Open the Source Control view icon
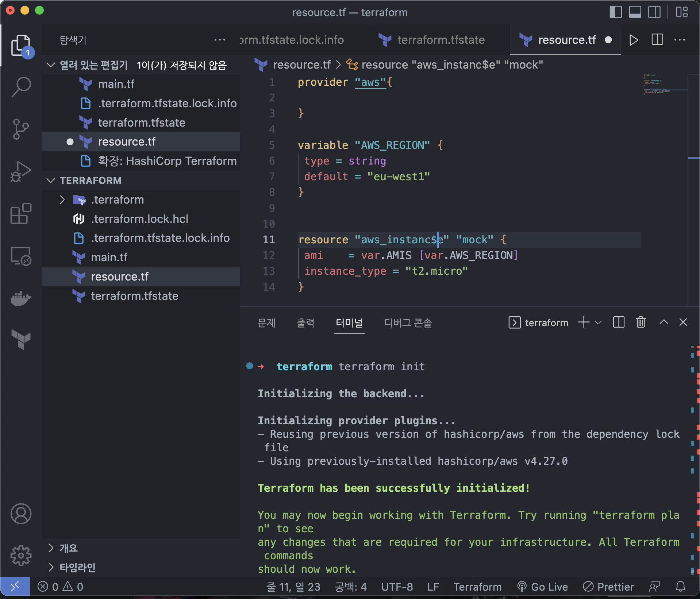 21,129
